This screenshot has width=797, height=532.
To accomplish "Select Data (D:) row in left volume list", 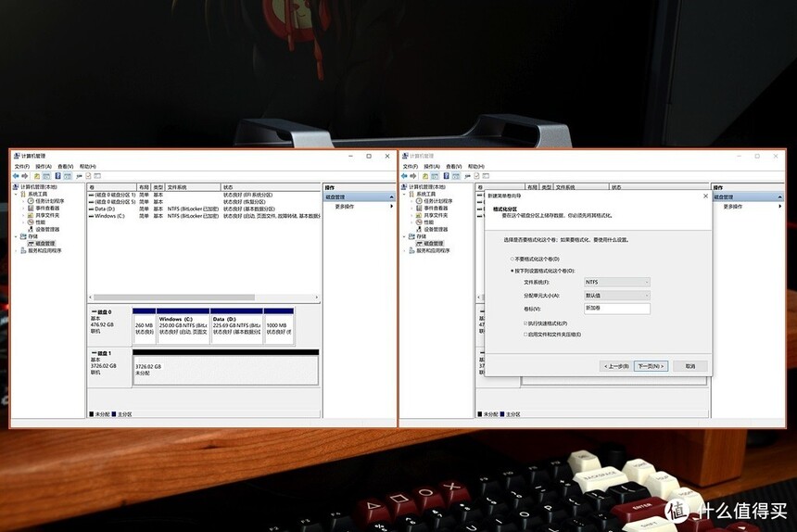I will pyautogui.click(x=204, y=209).
